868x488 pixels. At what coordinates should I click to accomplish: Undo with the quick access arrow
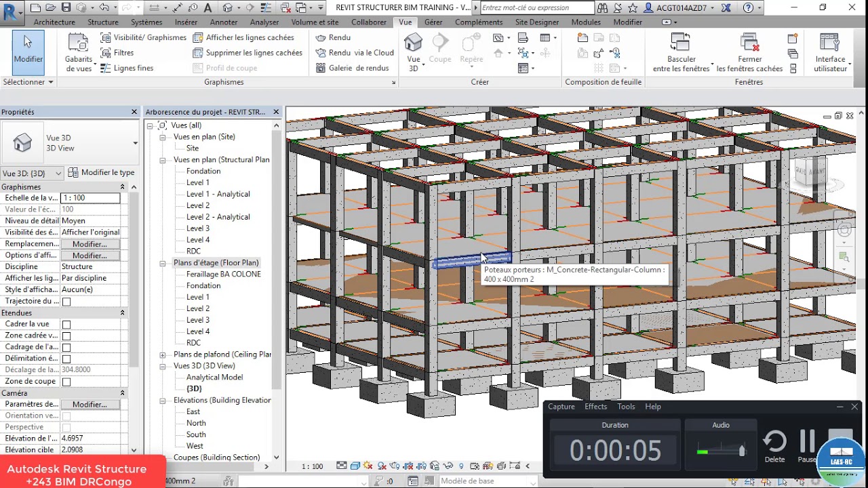point(104,8)
